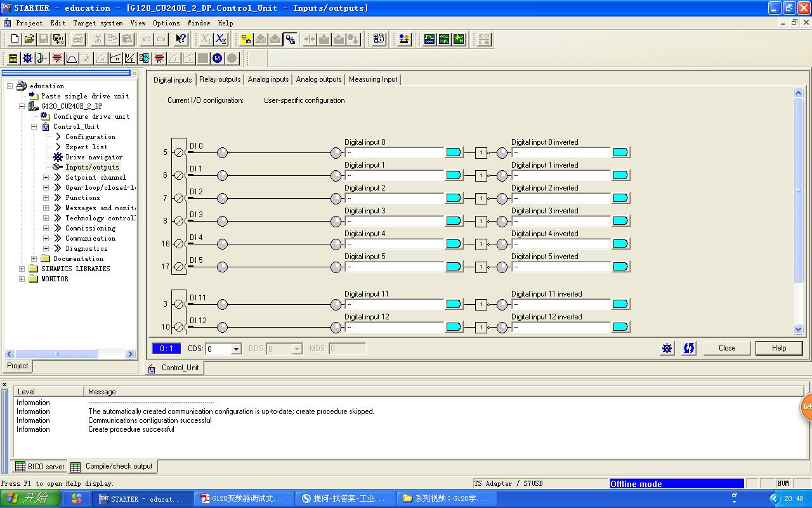
Task: Open the yellow expert list toolbar icon
Action: point(13,58)
